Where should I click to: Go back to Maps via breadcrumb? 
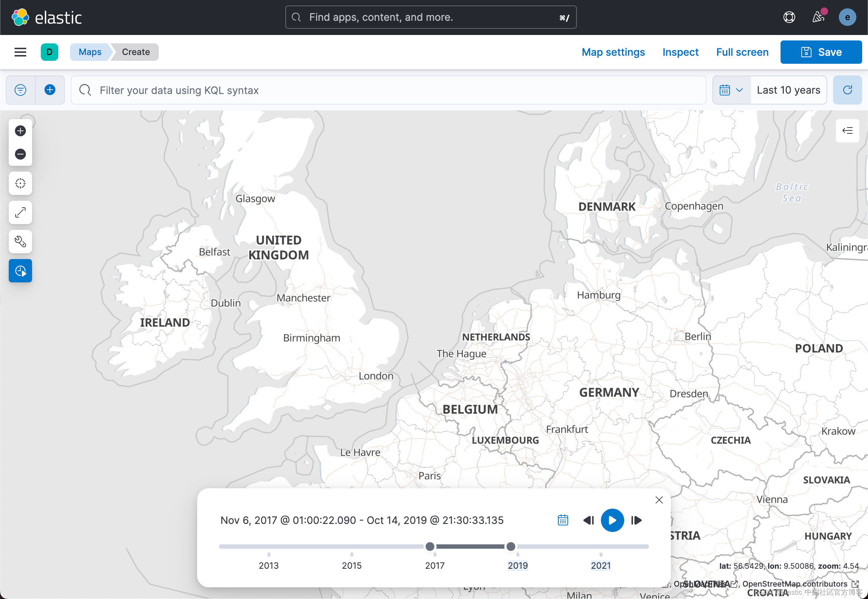tap(90, 52)
